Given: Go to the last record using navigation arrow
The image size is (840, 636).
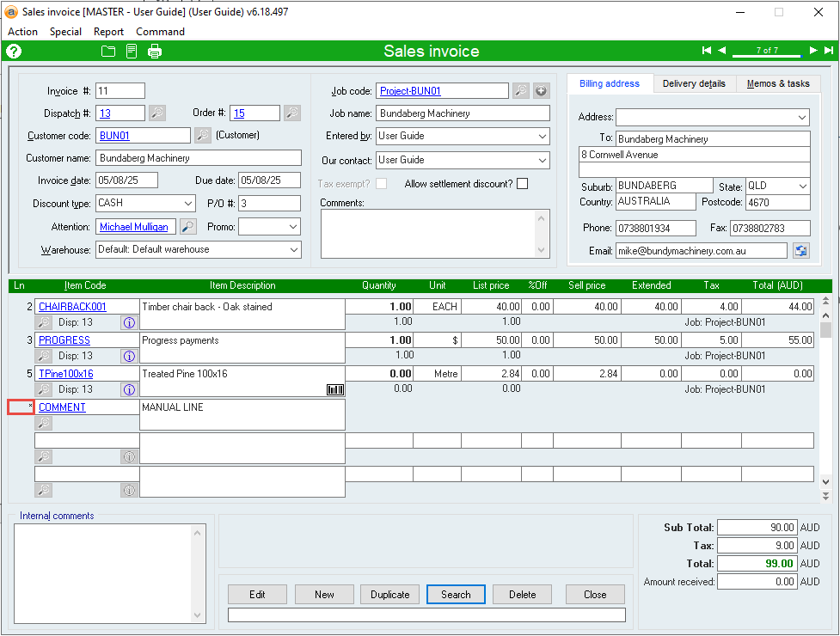Looking at the screenshot, I should click(x=829, y=51).
